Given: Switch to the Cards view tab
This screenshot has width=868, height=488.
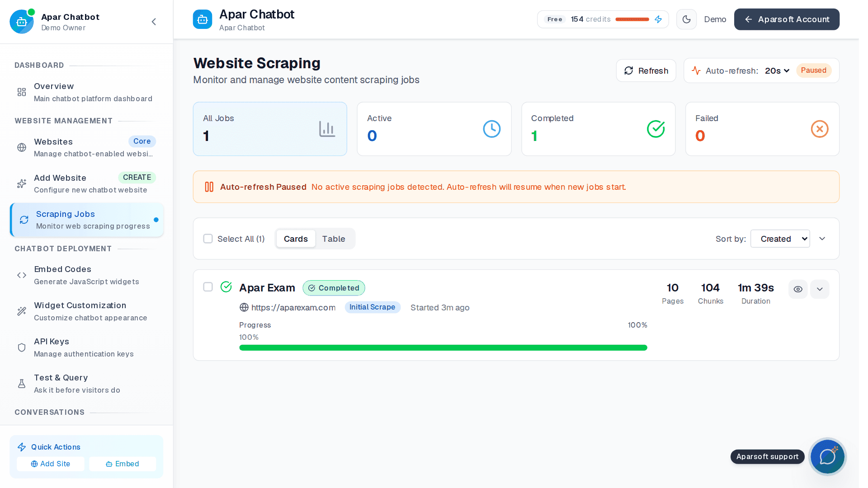Looking at the screenshot, I should click(x=296, y=239).
